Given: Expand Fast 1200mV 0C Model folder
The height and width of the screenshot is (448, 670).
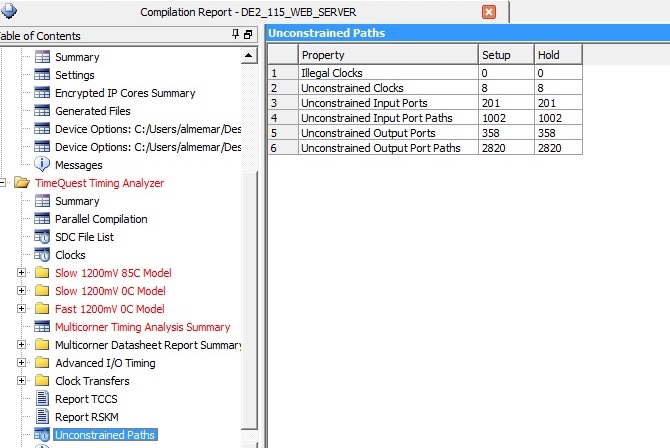Looking at the screenshot, I should [x=21, y=309].
